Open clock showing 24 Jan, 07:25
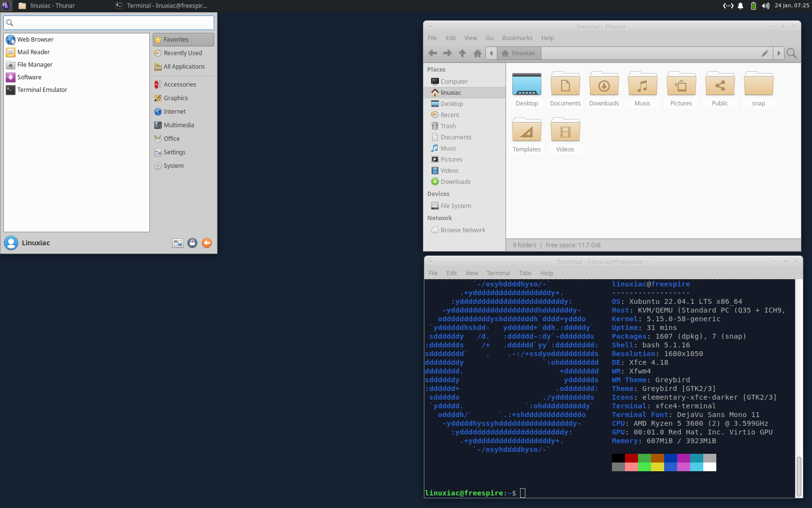The image size is (812, 508). click(792, 6)
